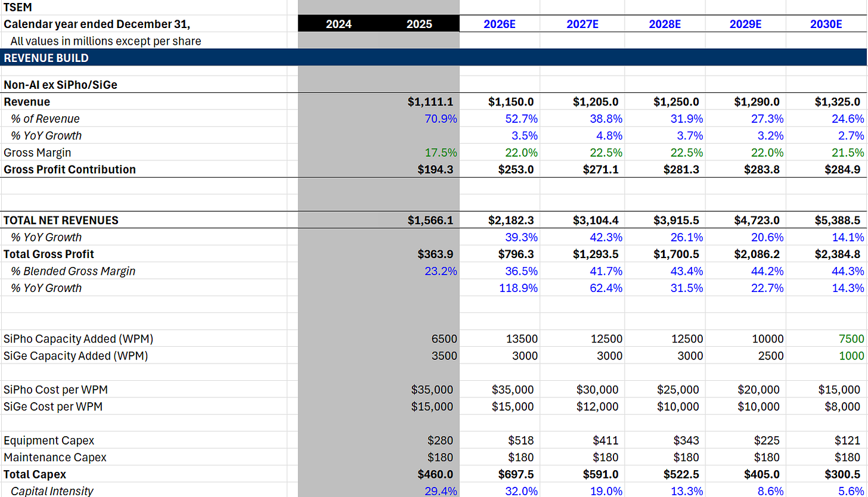Select the $12,000 SiGe cost cell
The image size is (868, 497).
pyautogui.click(x=597, y=406)
